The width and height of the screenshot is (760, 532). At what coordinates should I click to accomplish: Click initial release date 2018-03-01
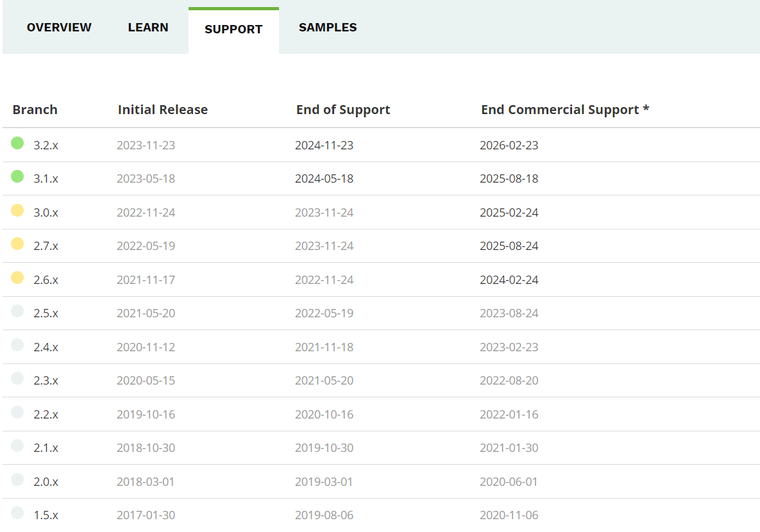[146, 482]
